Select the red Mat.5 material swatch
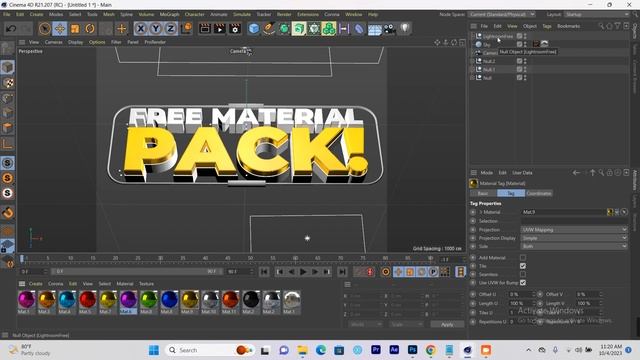 [x=87, y=302]
